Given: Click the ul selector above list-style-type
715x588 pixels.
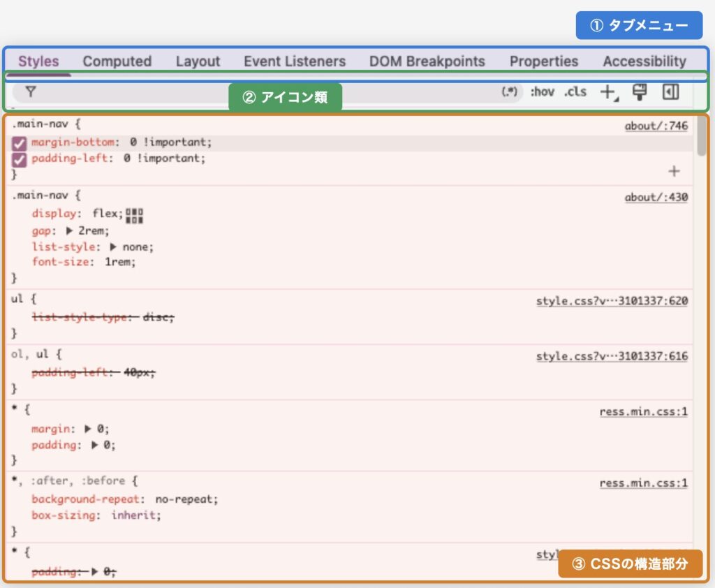Looking at the screenshot, I should 17,300.
